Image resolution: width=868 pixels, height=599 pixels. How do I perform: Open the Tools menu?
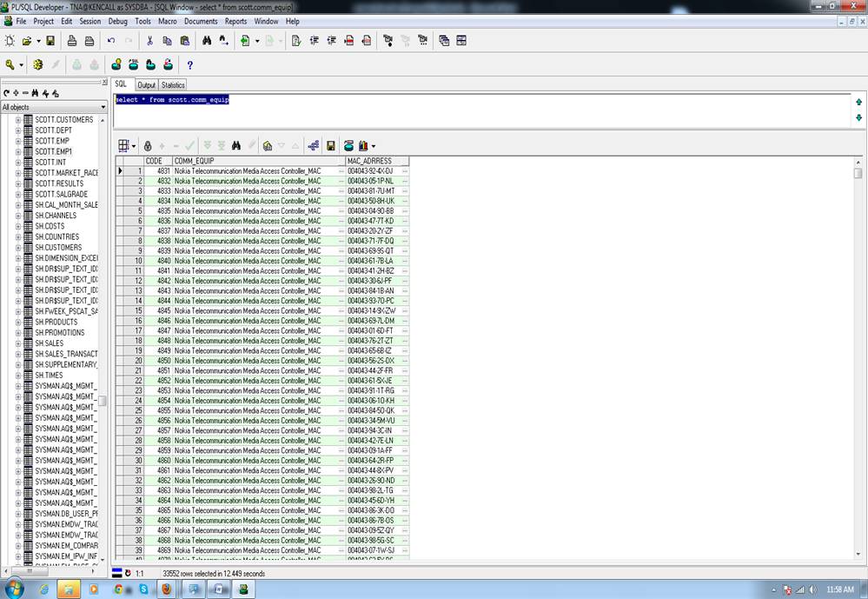(142, 21)
